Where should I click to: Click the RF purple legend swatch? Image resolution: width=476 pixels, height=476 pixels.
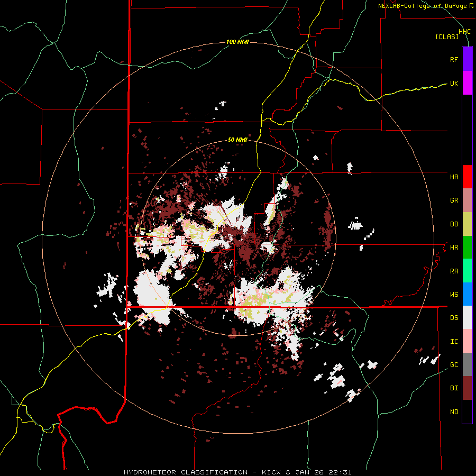pyautogui.click(x=467, y=59)
